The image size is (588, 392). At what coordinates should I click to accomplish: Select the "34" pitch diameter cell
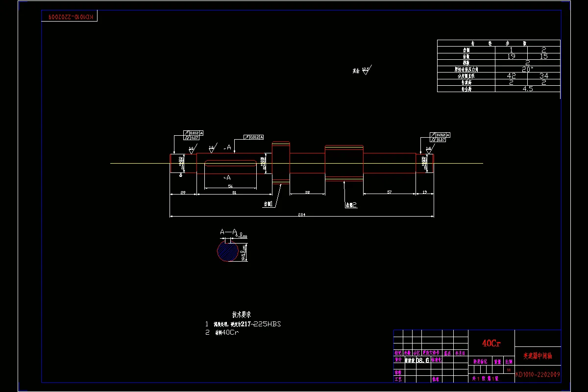coord(544,75)
